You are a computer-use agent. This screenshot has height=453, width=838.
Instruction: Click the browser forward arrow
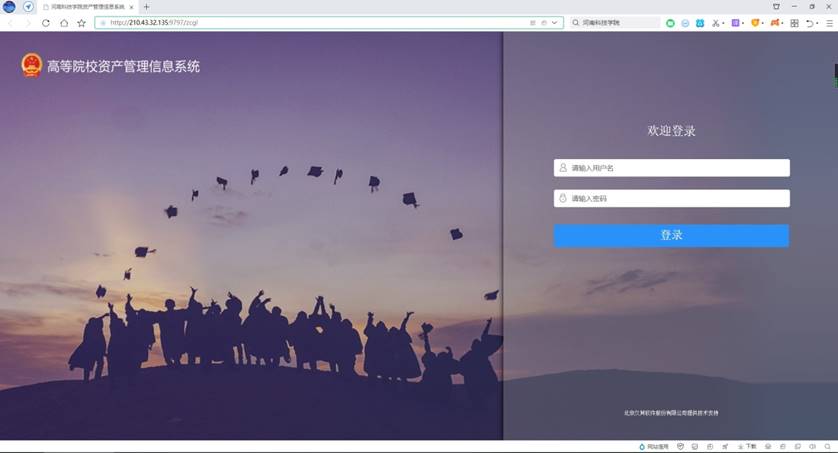28,23
